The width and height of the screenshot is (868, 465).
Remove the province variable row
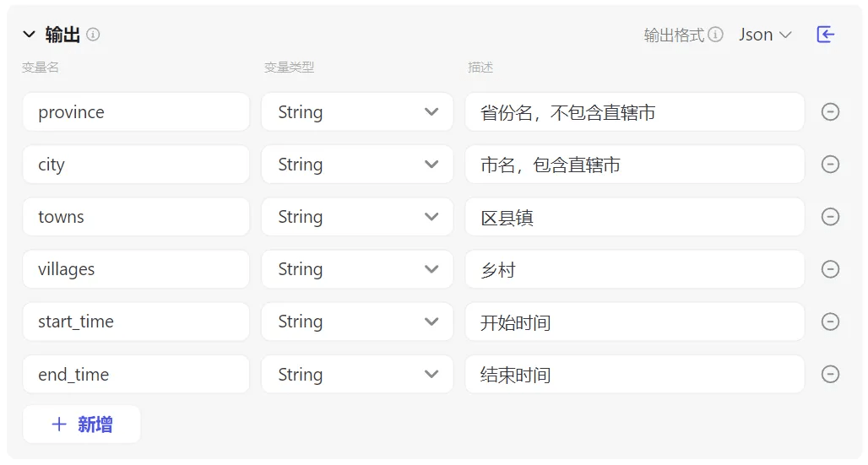point(830,112)
